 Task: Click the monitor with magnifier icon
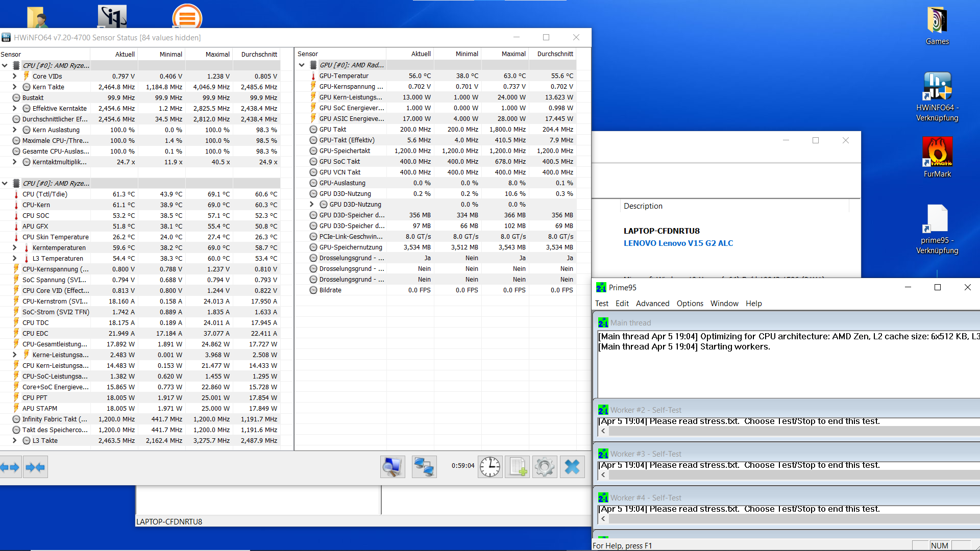pos(392,467)
